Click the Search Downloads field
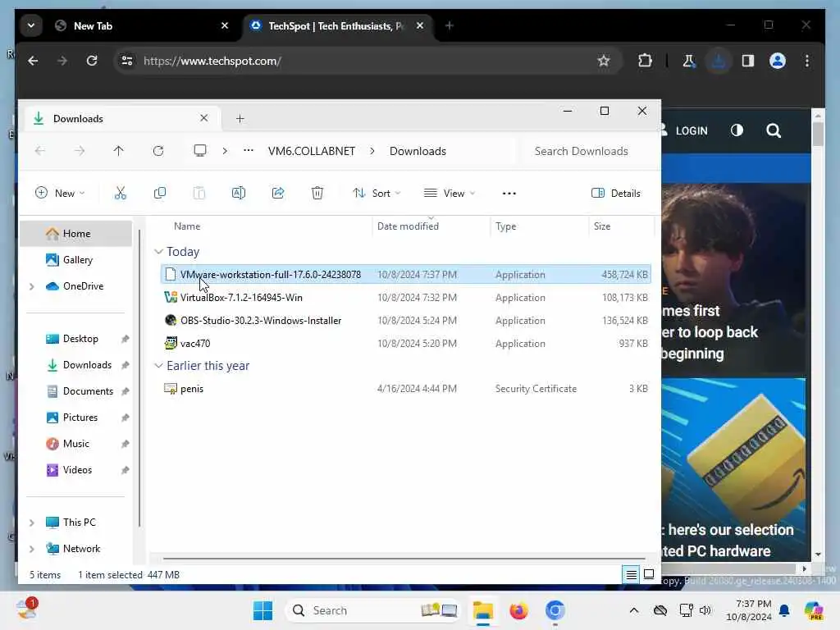This screenshot has height=630, width=840. tap(588, 151)
